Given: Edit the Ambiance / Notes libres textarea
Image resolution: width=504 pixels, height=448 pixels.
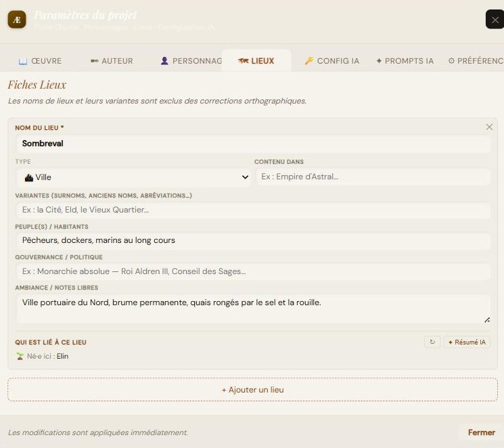Looking at the screenshot, I should click(253, 309).
